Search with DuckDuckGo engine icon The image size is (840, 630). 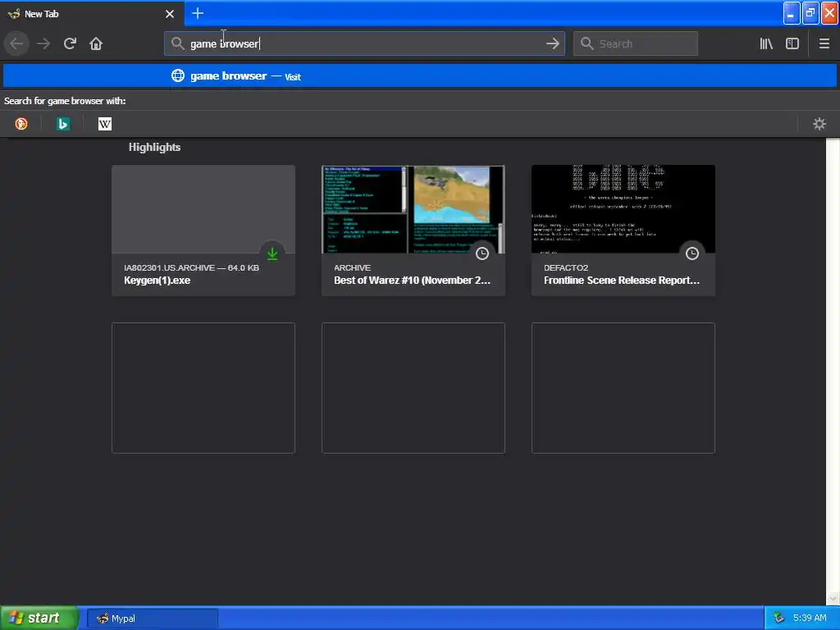pyautogui.click(x=21, y=124)
